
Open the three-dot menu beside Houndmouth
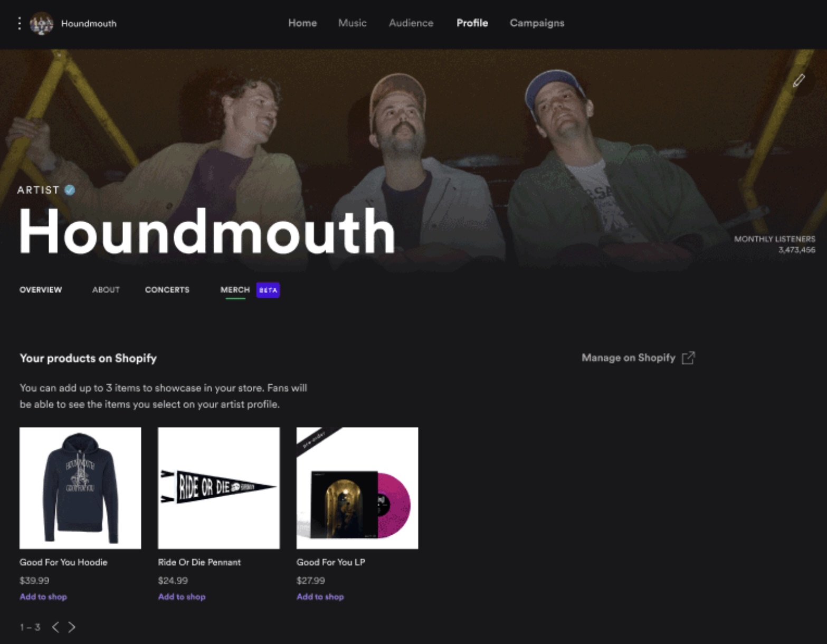pos(20,23)
